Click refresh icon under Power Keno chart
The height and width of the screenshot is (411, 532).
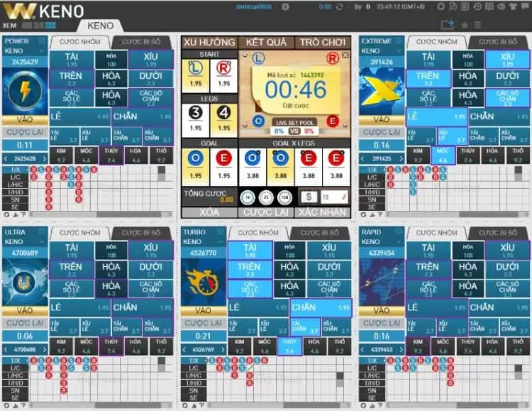click(x=6, y=214)
